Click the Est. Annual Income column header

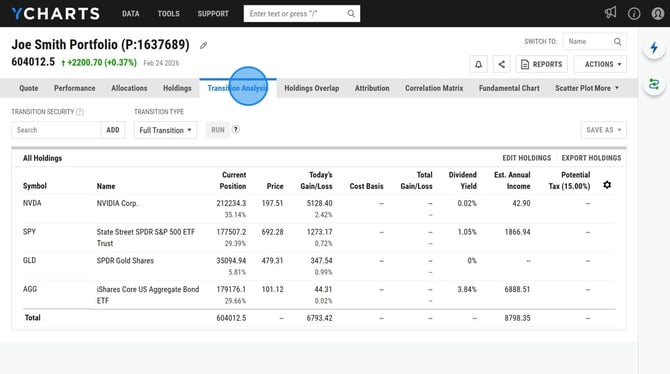click(x=512, y=180)
